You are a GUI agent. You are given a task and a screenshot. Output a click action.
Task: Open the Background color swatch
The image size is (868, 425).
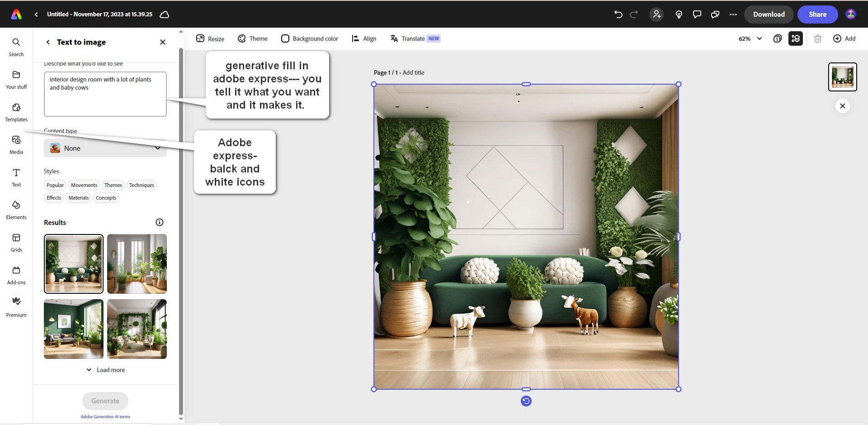[x=309, y=38]
